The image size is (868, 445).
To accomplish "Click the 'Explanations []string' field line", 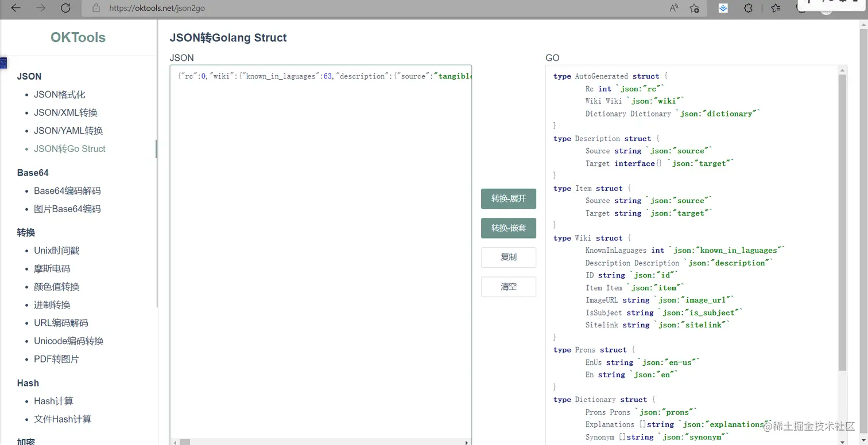I will [679, 425].
